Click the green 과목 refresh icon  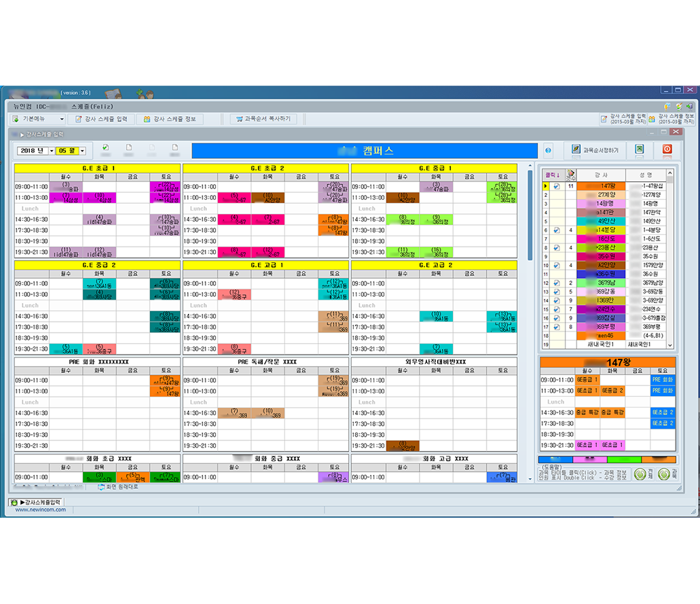pos(665,474)
